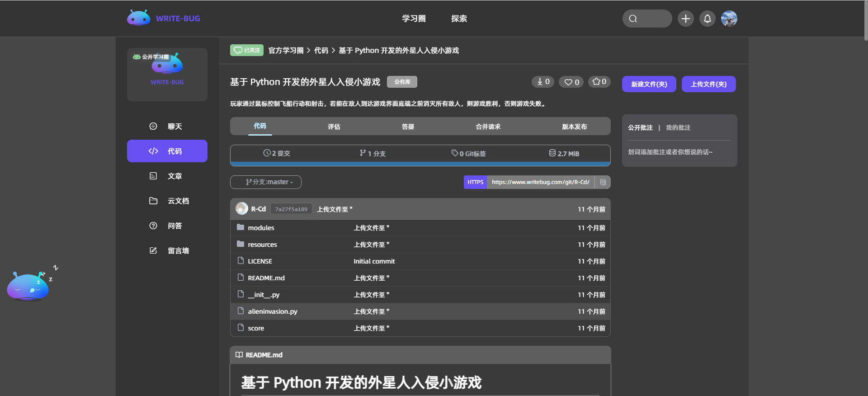Click the 公有库 badge
868x396 pixels.
click(402, 82)
